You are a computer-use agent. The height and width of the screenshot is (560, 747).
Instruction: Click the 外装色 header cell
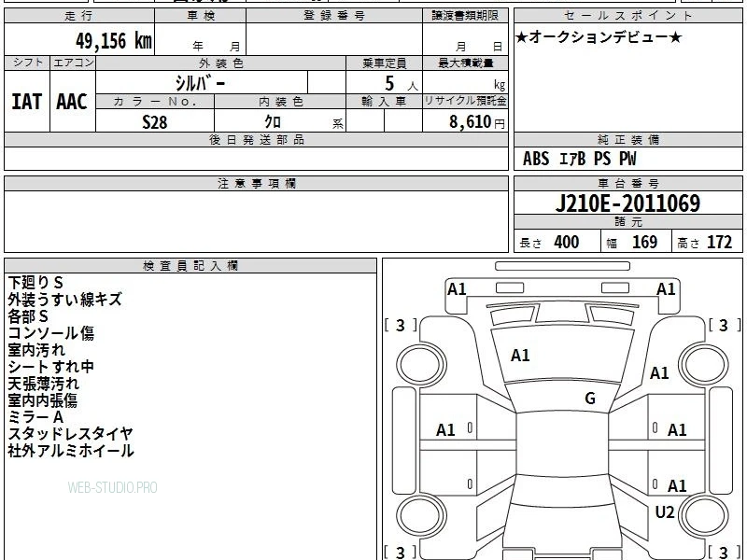220,63
